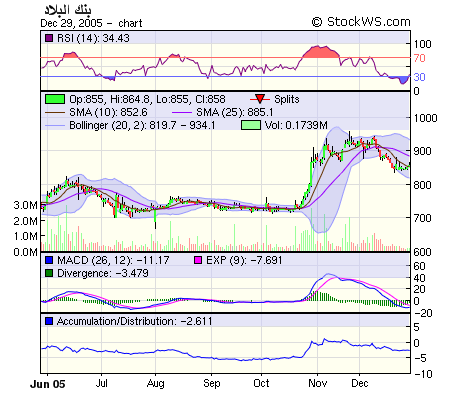Click the "Aug" x-axis label
This screenshot has width=450, height=409.
(x=156, y=384)
